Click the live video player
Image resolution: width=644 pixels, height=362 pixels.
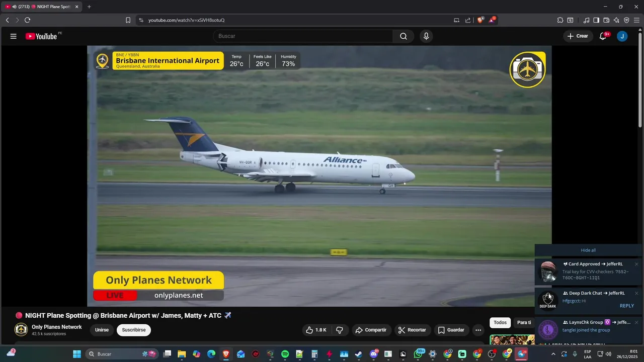point(319,176)
